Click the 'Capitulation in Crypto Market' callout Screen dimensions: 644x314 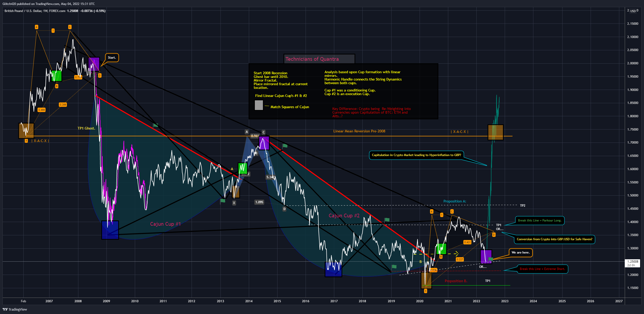click(416, 155)
